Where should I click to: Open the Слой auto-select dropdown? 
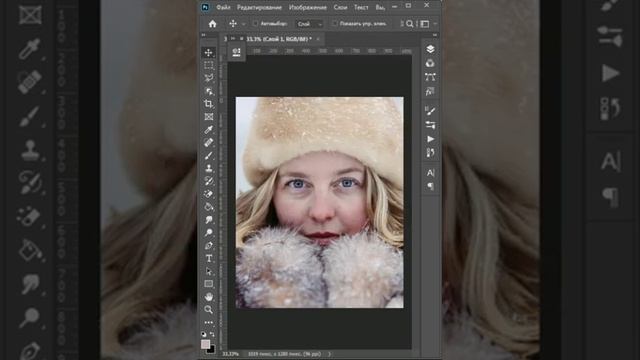point(309,24)
